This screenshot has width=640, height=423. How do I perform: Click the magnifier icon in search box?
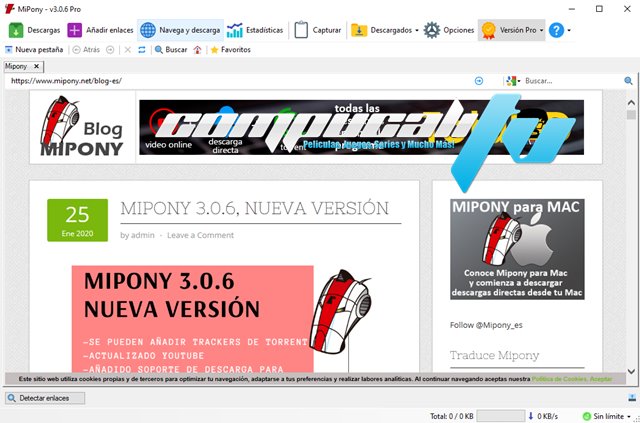628,81
